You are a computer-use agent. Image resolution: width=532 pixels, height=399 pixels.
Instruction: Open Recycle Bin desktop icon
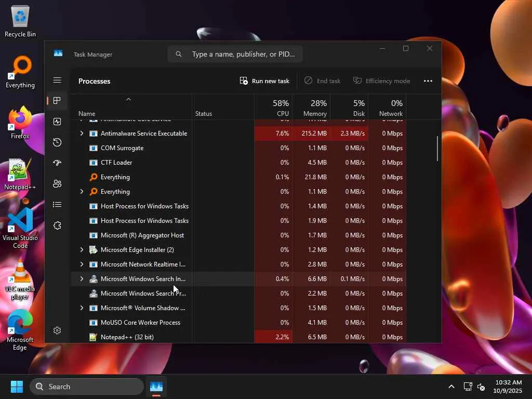coord(20,21)
